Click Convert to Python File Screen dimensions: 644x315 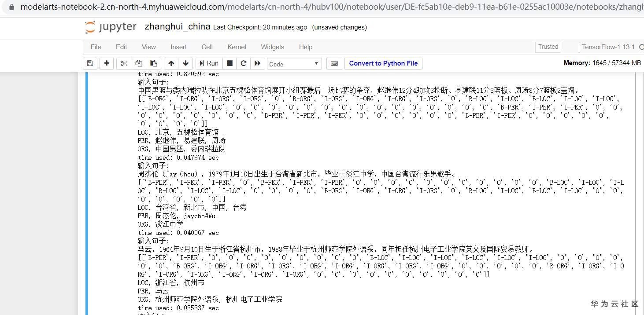[383, 63]
